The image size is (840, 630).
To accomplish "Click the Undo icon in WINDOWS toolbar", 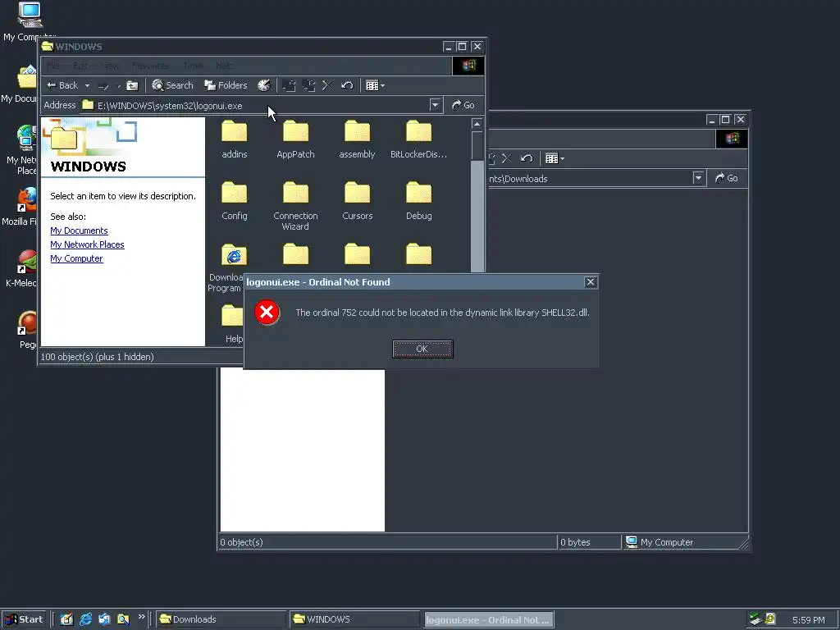I will [x=347, y=85].
